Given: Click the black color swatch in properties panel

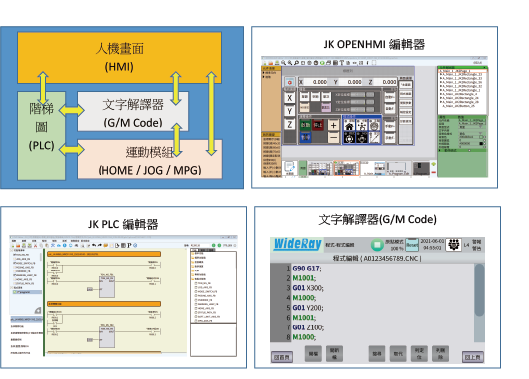Looking at the screenshot, I should (481, 143).
